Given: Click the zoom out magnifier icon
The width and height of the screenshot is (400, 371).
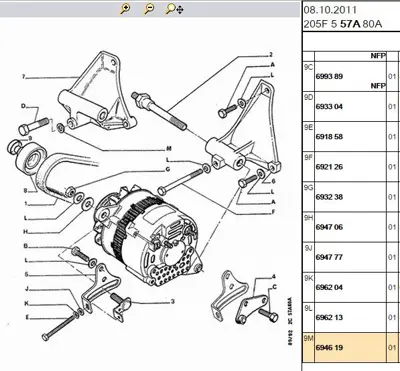Looking at the screenshot, I should [x=149, y=9].
